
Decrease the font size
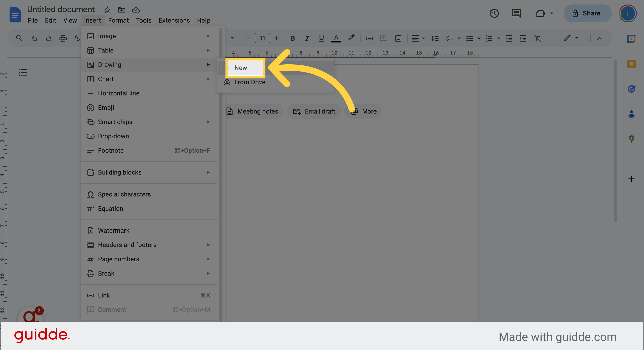[x=248, y=38]
